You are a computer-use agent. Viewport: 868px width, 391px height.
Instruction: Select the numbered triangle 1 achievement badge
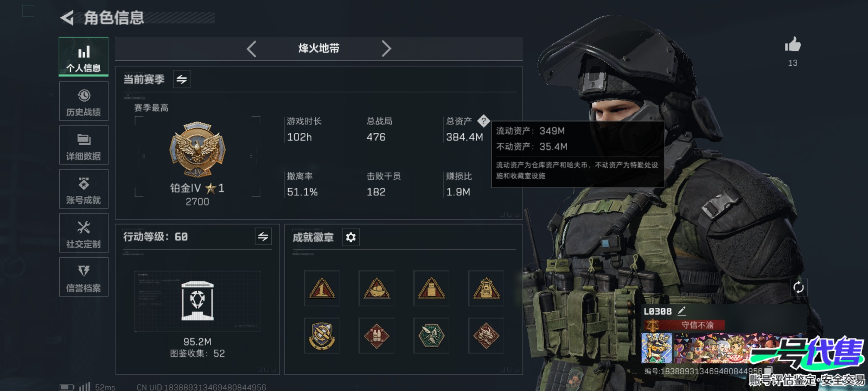322,289
